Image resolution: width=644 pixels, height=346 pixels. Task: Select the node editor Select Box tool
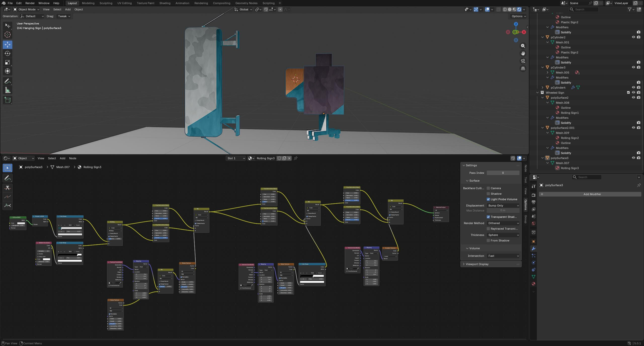point(8,168)
